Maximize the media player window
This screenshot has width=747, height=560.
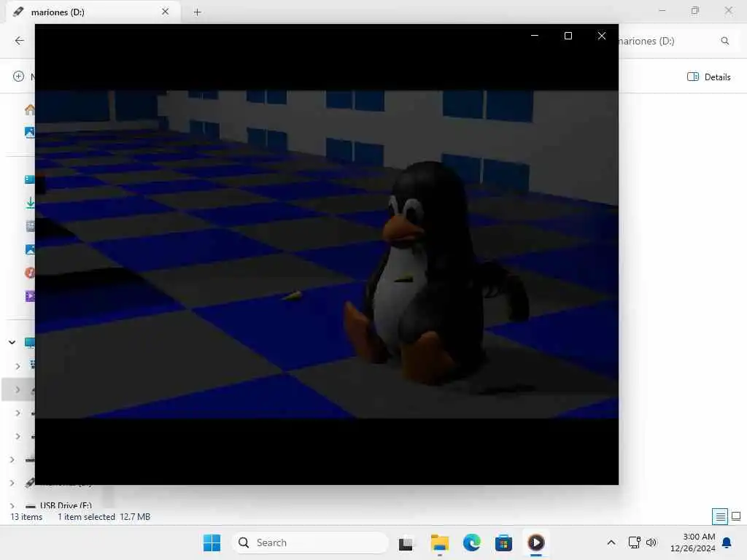pos(568,36)
